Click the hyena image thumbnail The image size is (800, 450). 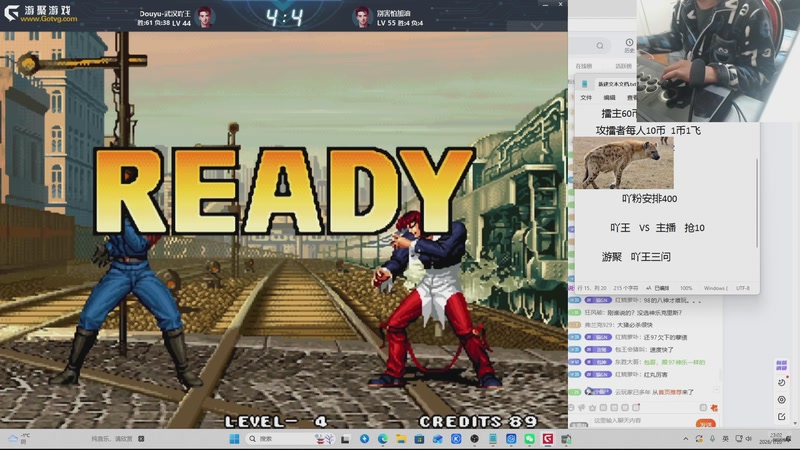[623, 163]
